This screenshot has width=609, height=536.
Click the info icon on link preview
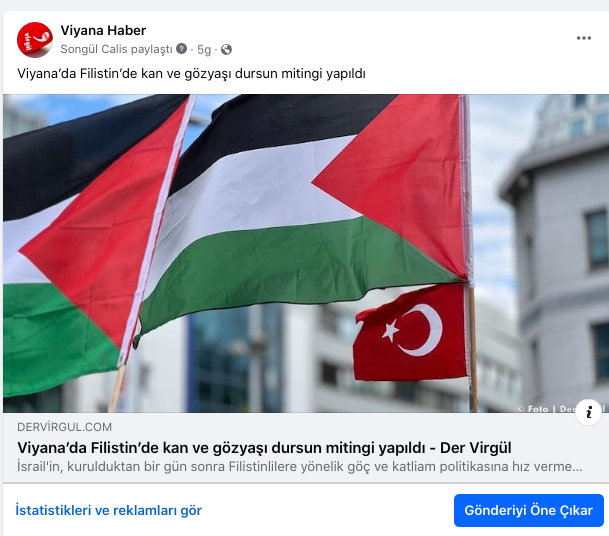coord(588,412)
